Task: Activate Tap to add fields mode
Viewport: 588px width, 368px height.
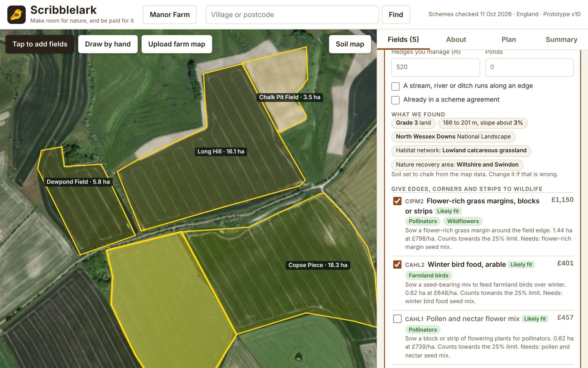Action: tap(40, 44)
